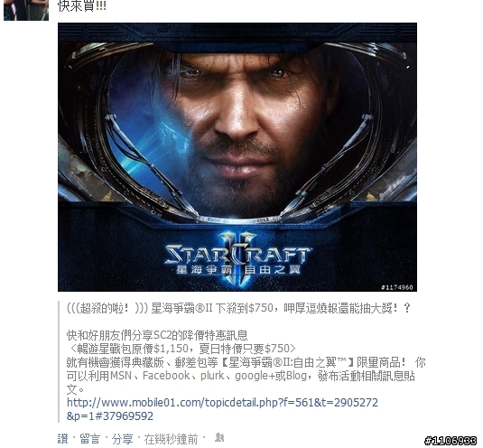Enlarge the StarCraft II marine image
The width and height of the screenshot is (483, 448).
(x=237, y=157)
